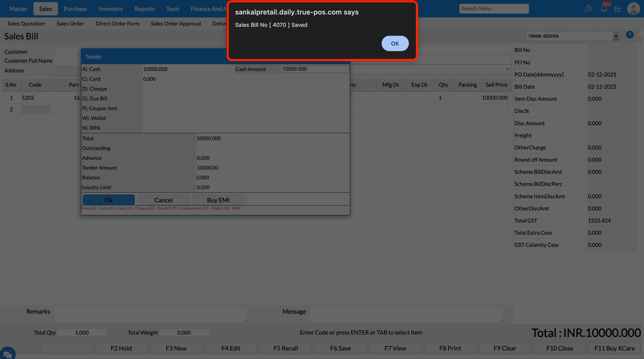Open the Reports menu

[144, 9]
